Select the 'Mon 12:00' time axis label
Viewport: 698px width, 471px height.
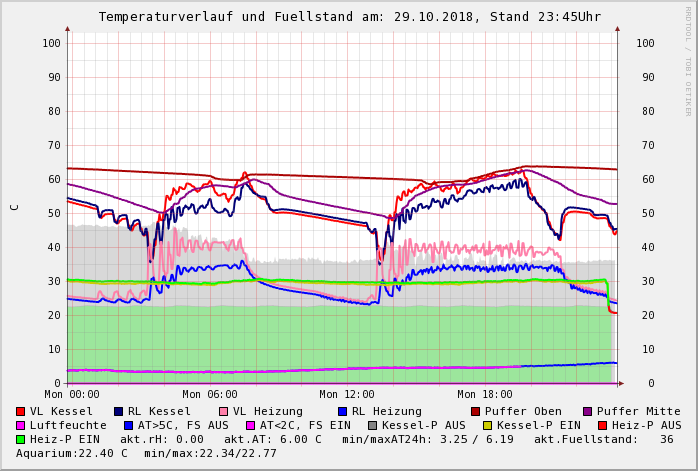tap(347, 395)
